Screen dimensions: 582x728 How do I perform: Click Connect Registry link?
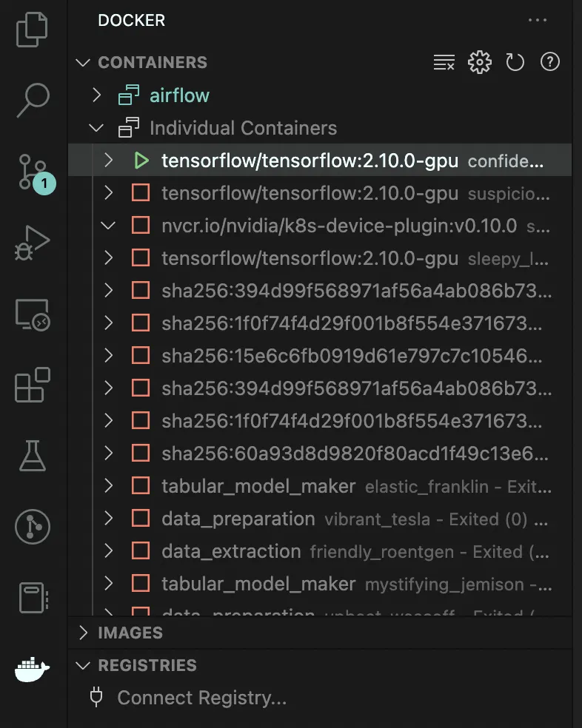[x=201, y=698]
